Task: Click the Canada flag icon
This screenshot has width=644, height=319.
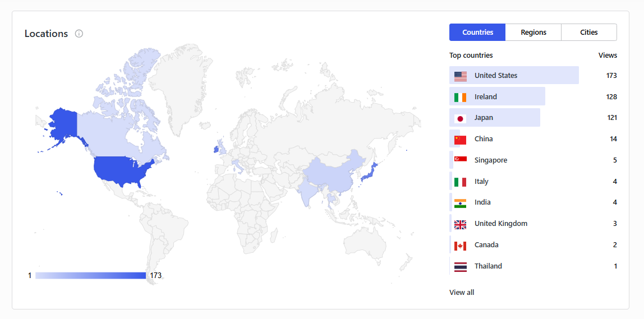Action: click(460, 245)
